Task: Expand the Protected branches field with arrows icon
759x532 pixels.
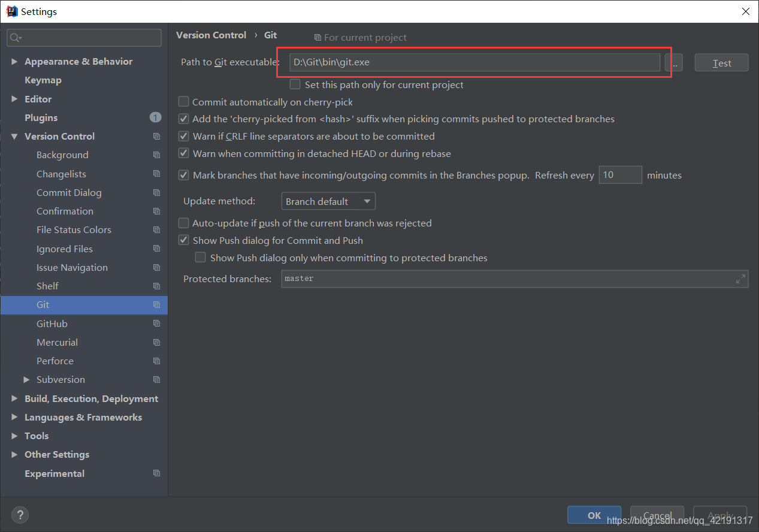Action: point(740,279)
